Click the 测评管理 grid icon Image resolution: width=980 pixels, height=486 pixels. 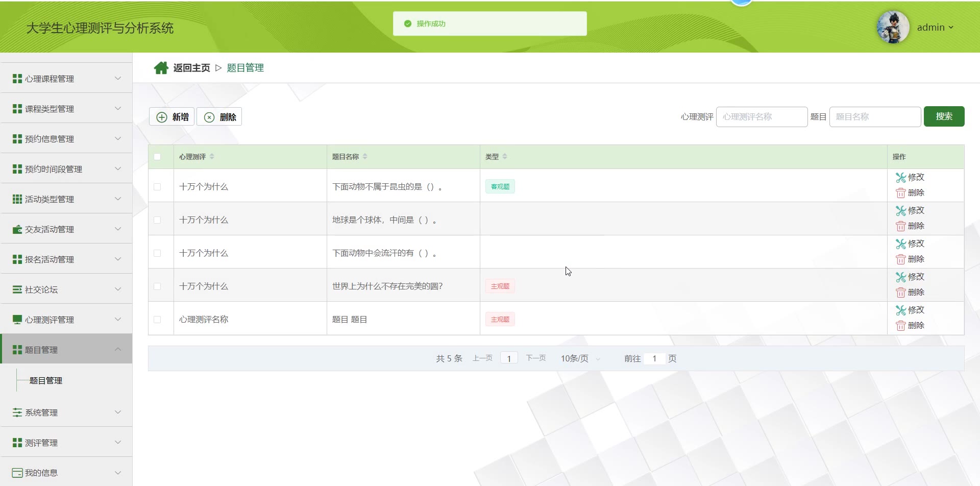[x=17, y=443]
